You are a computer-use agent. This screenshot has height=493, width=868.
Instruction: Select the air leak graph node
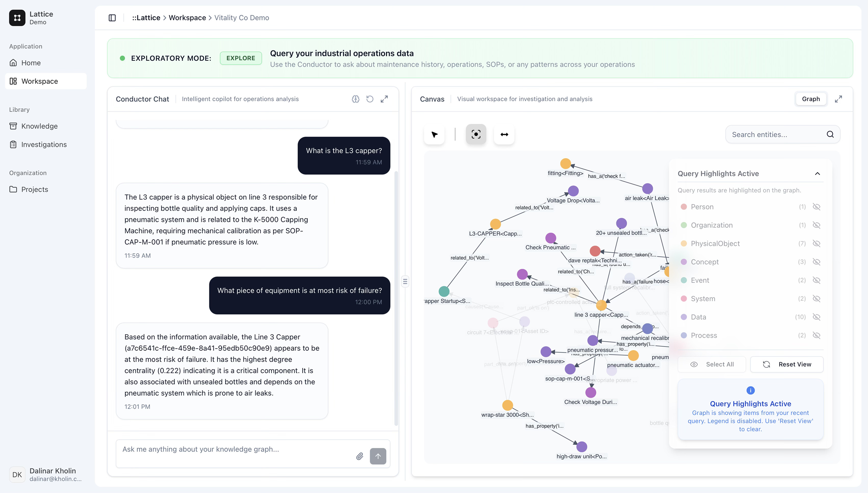coord(647,189)
